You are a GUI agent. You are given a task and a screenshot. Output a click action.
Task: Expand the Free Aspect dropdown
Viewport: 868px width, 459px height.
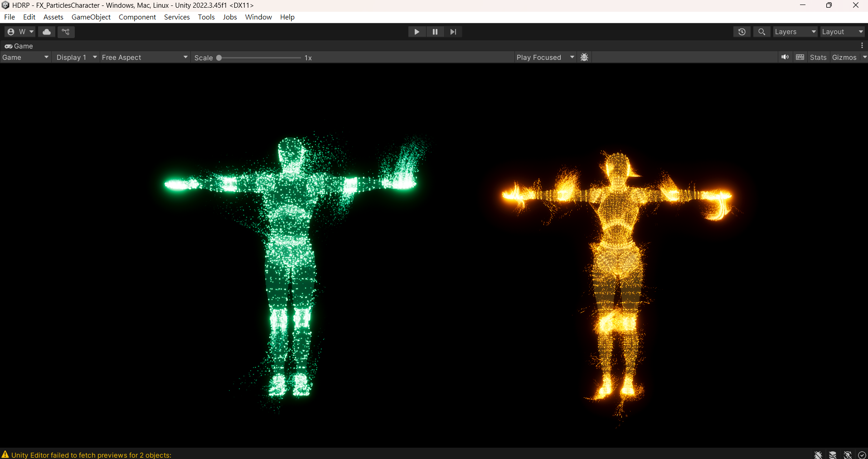[x=145, y=58]
